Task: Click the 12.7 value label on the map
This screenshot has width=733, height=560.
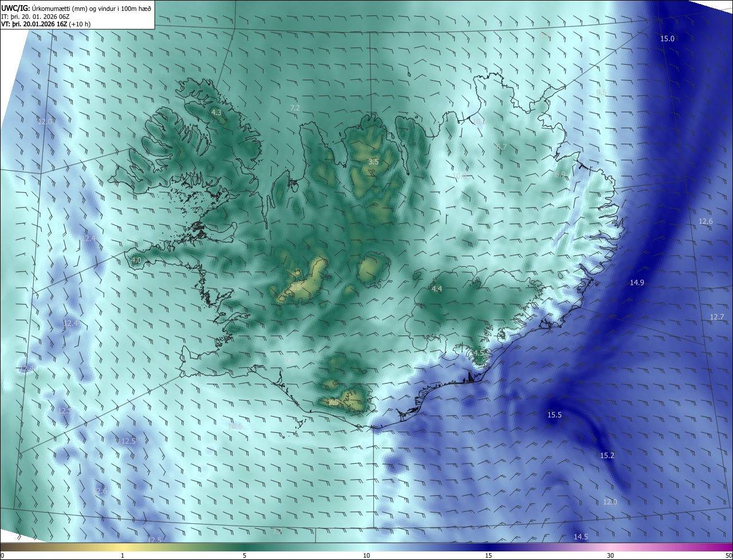Action: tap(717, 317)
